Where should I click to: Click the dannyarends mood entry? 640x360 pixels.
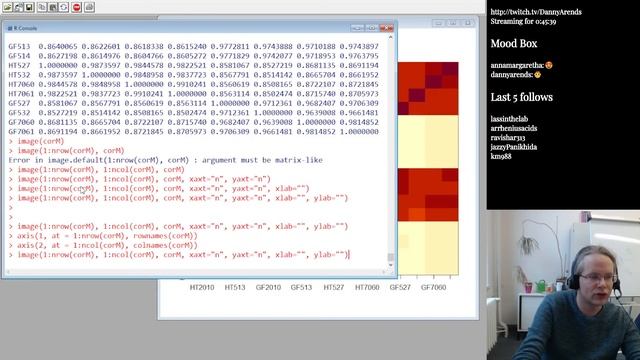(x=516, y=75)
